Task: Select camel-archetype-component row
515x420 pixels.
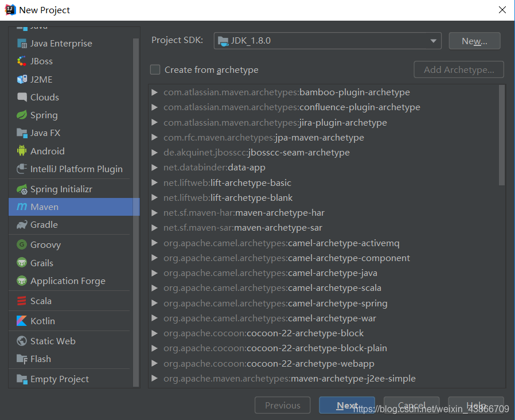Action: [x=323, y=258]
